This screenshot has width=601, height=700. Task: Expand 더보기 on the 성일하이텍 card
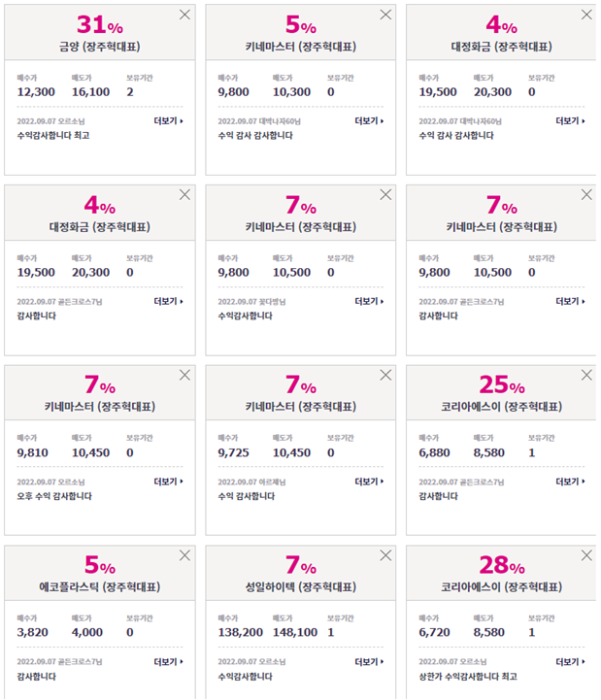[369, 661]
